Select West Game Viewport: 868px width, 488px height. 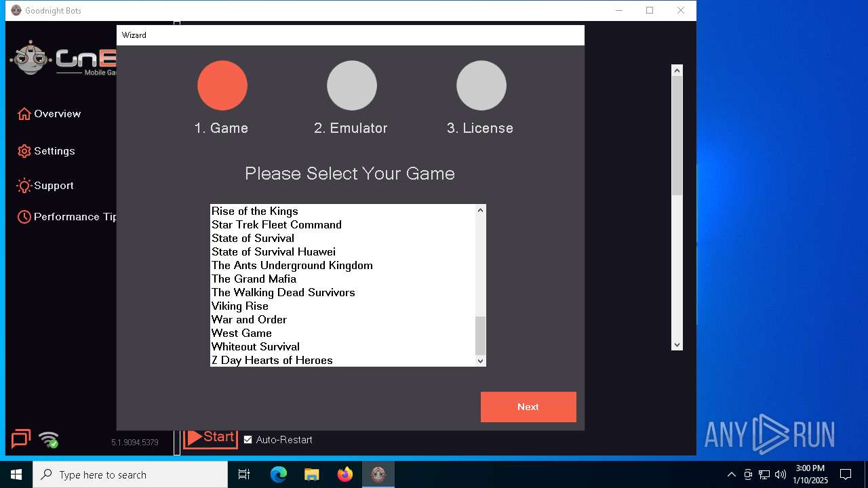tap(343, 333)
